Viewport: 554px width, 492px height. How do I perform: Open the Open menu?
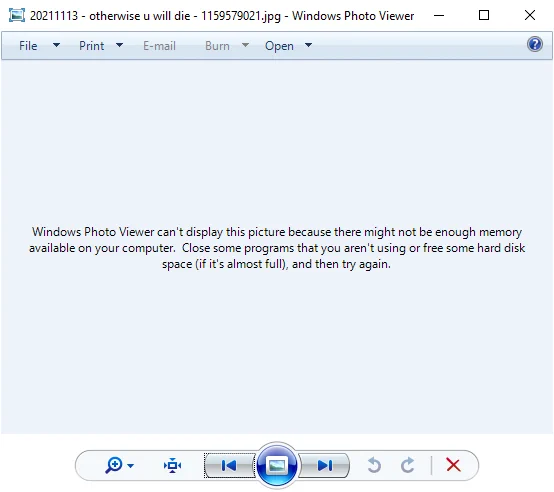point(279,46)
